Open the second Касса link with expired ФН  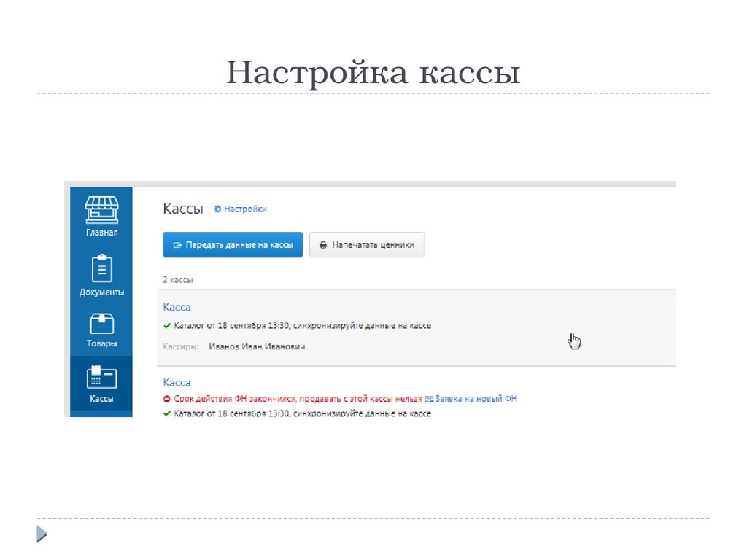point(177,382)
